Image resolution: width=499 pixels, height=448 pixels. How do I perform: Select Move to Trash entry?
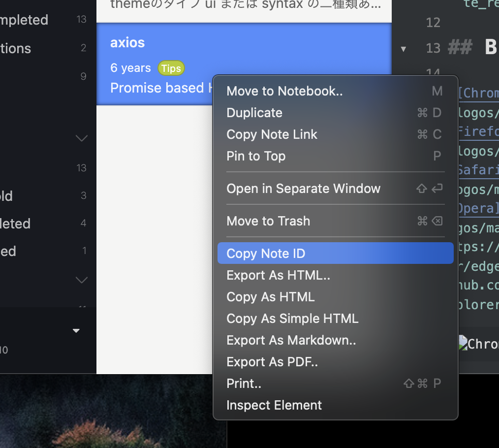(336, 221)
